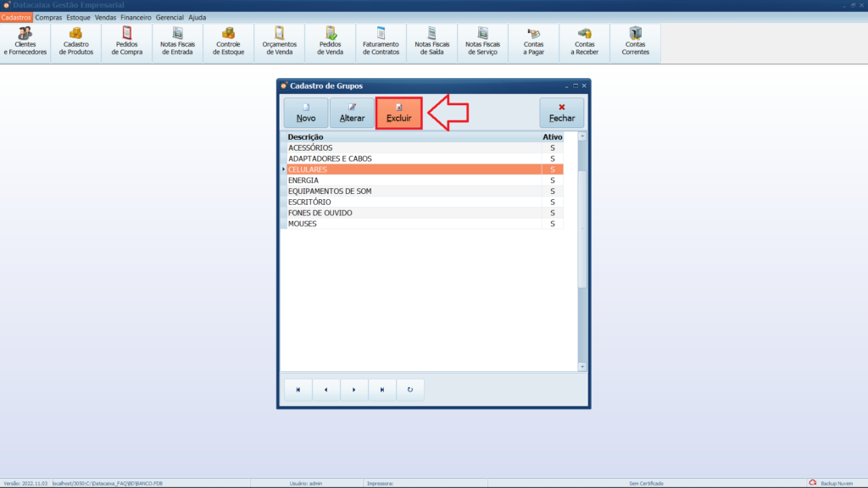This screenshot has width=868, height=488.
Task: Open Cadastro de Produtos
Action: pos(76,42)
